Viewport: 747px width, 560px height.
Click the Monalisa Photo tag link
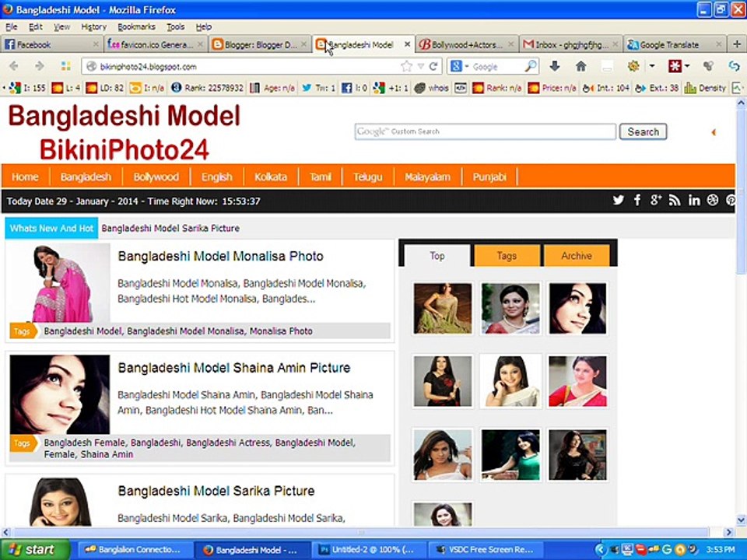pyautogui.click(x=281, y=331)
